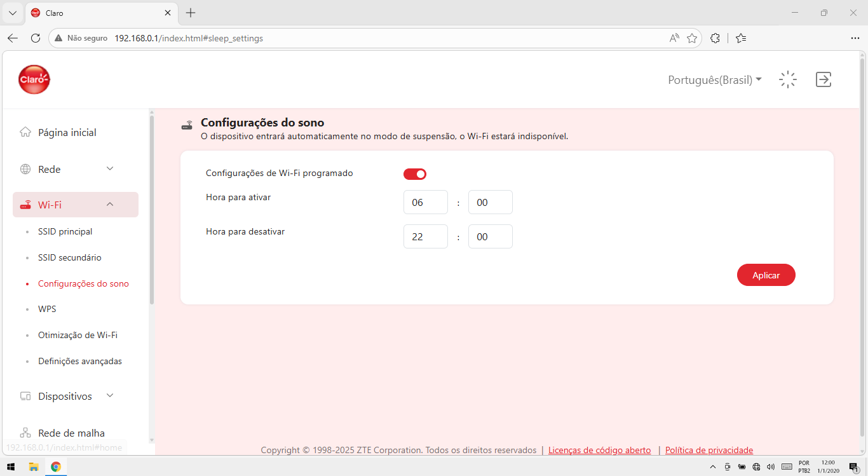Click the logout icon in header
The image size is (868, 476).
pos(824,79)
